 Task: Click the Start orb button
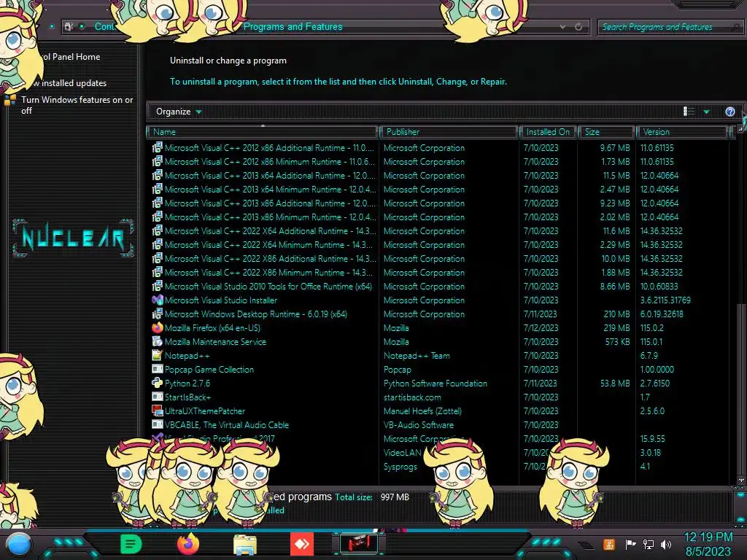point(19,545)
